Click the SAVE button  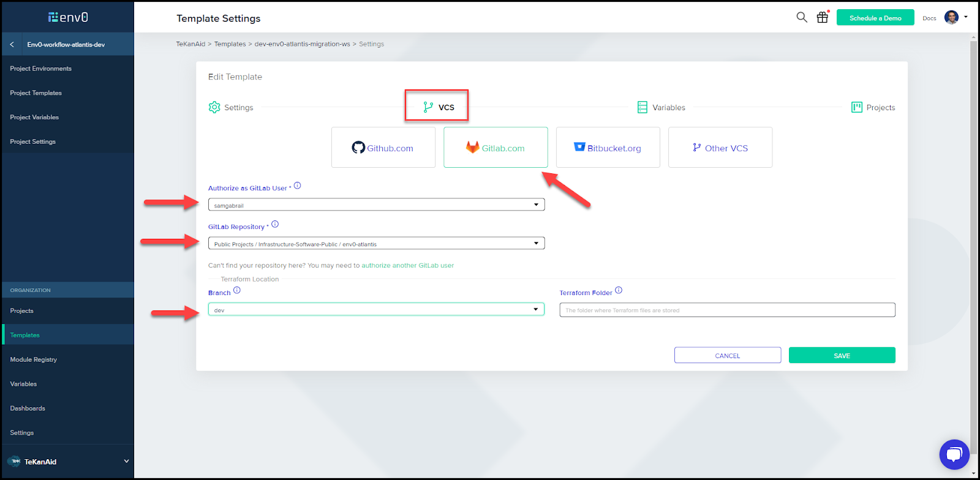coord(842,355)
